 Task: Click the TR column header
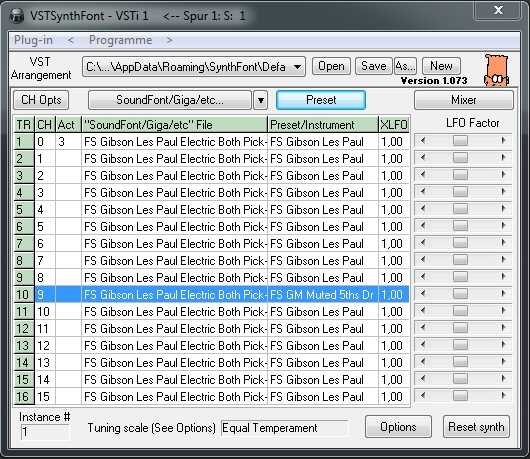click(x=24, y=125)
